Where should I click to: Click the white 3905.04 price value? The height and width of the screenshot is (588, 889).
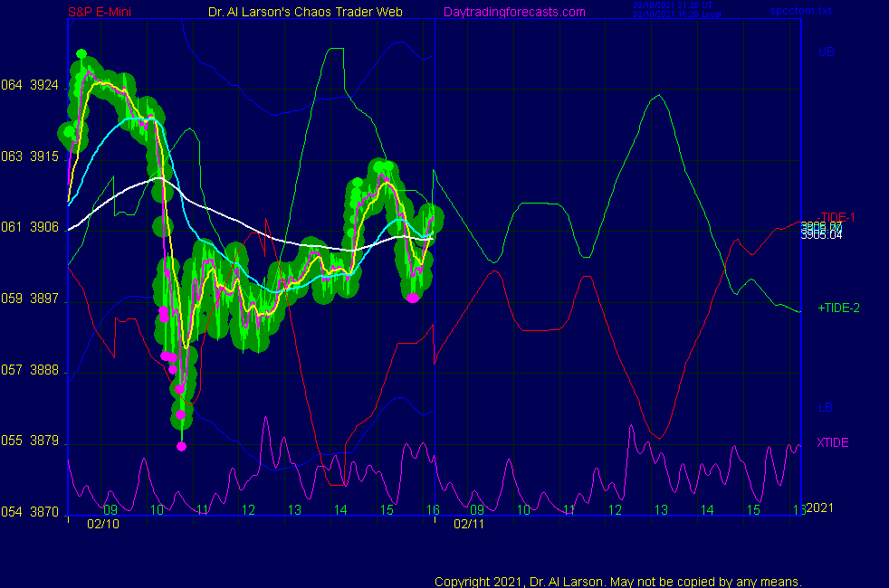(821, 235)
